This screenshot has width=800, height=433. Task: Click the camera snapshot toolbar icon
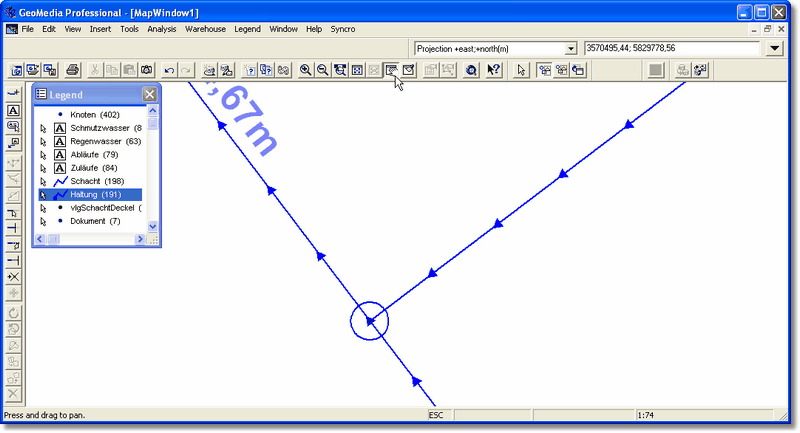pos(146,70)
